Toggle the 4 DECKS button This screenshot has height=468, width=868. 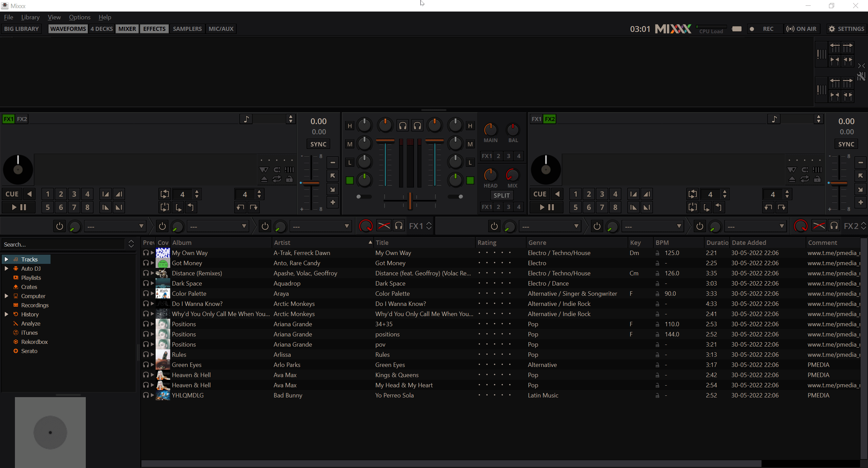tap(101, 29)
